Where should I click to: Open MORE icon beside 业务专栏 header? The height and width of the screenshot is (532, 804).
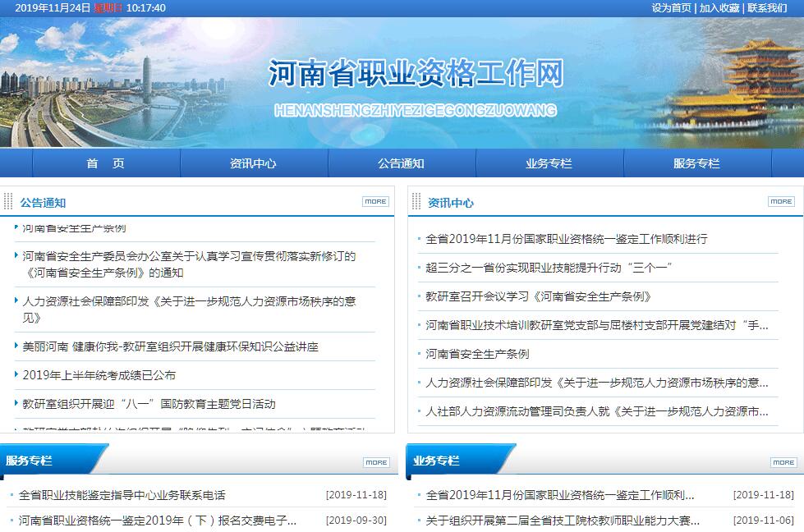point(783,462)
